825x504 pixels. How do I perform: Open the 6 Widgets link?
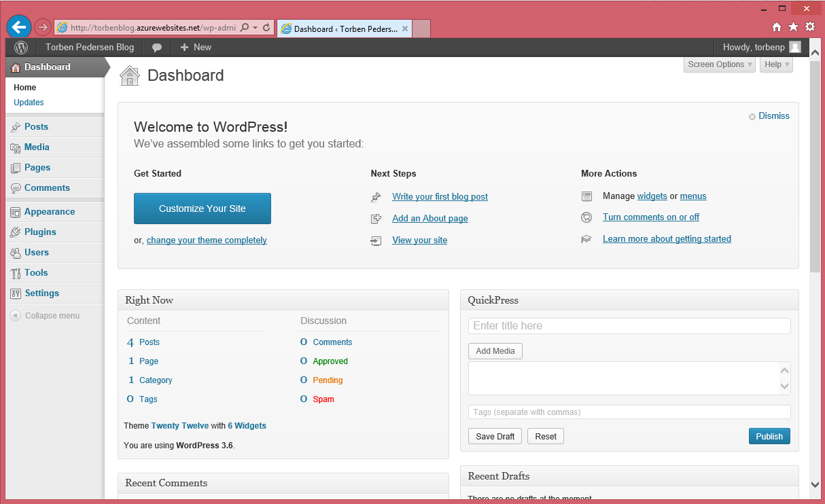point(247,426)
